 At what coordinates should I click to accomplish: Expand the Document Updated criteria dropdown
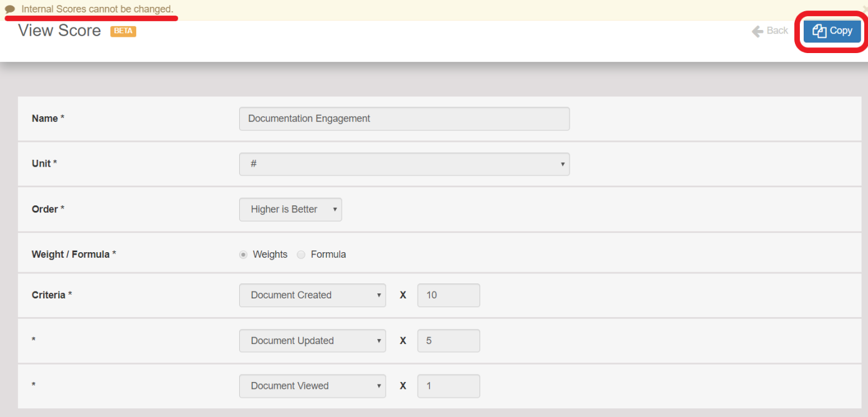312,341
